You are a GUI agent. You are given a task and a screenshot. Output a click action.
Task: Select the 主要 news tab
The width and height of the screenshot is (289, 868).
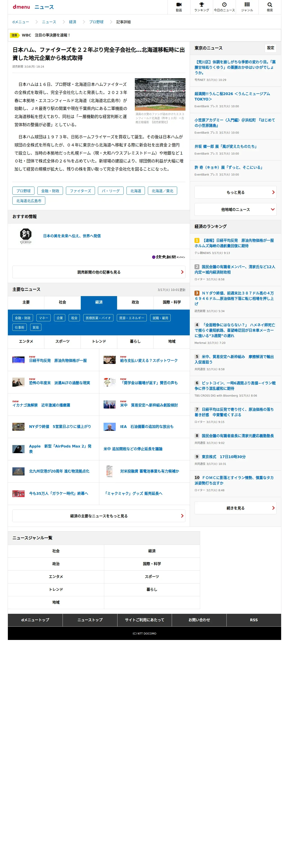(26, 303)
